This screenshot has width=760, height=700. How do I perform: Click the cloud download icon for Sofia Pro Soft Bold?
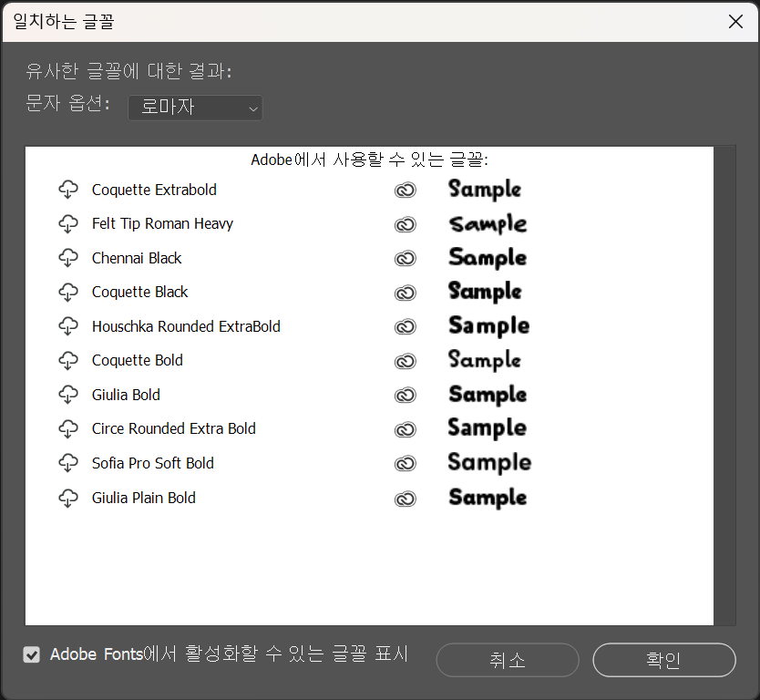pyautogui.click(x=67, y=463)
